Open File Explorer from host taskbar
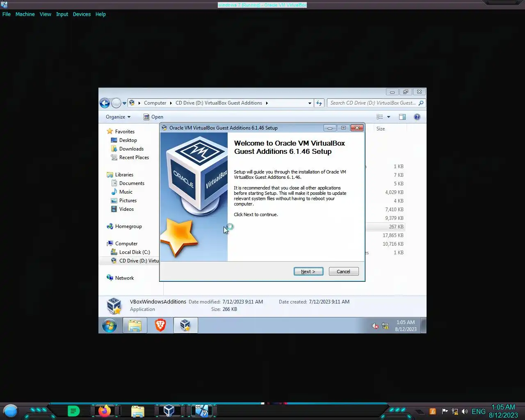Viewport: 525px width, 420px height. pos(138,411)
